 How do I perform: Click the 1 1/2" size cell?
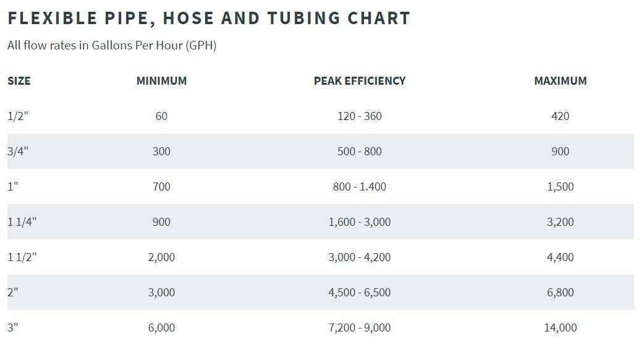22,257
